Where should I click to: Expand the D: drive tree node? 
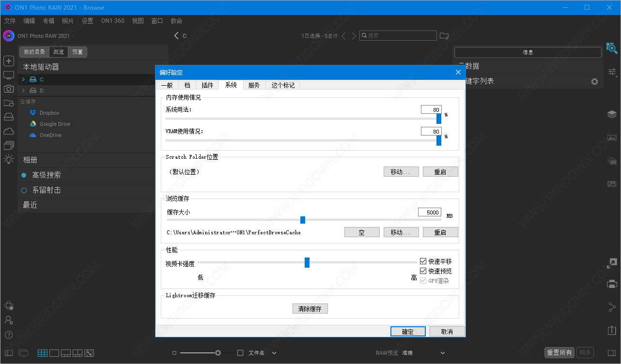pos(23,91)
